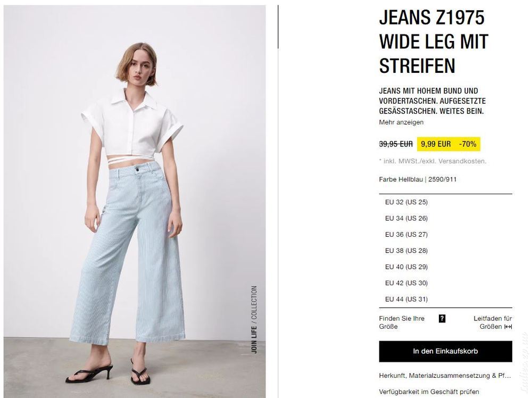Expand Herkunft, Materialzusammensetzung section
The height and width of the screenshot is (398, 532).
coord(445,376)
